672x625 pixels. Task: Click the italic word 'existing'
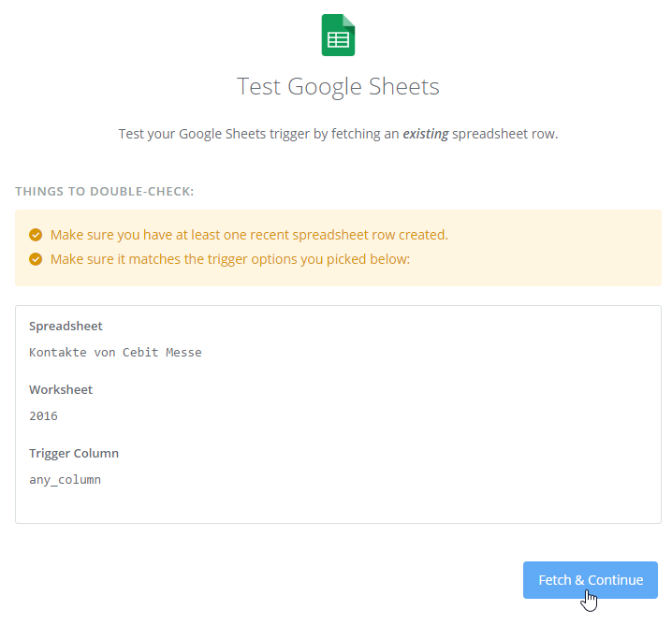(426, 134)
